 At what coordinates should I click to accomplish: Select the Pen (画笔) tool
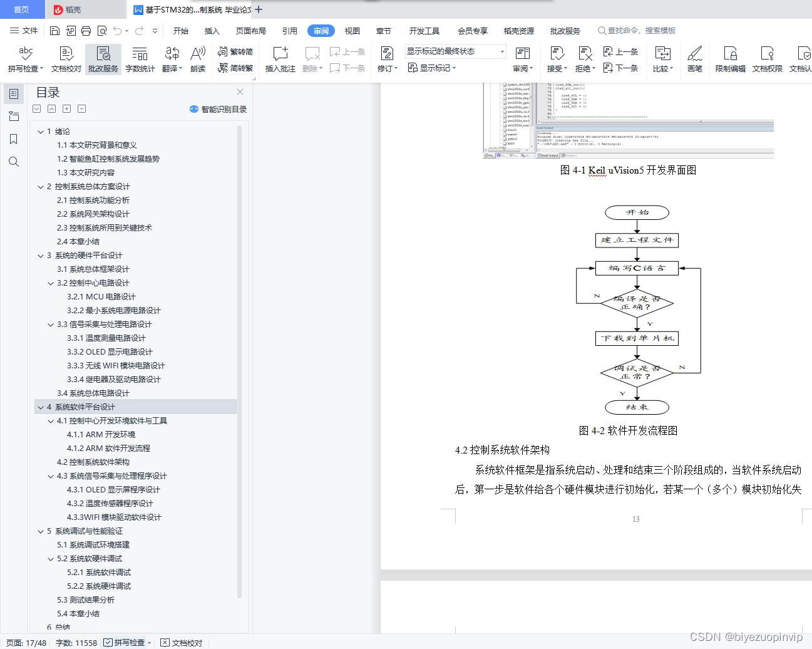point(695,60)
